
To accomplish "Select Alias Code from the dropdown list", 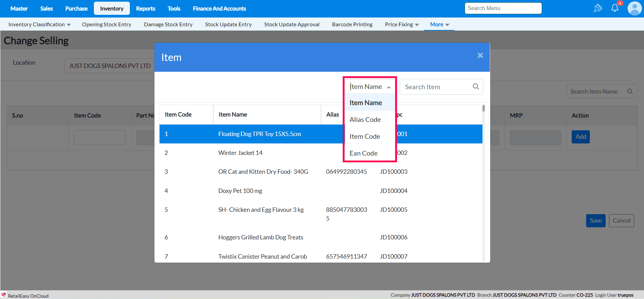I will 365,120.
